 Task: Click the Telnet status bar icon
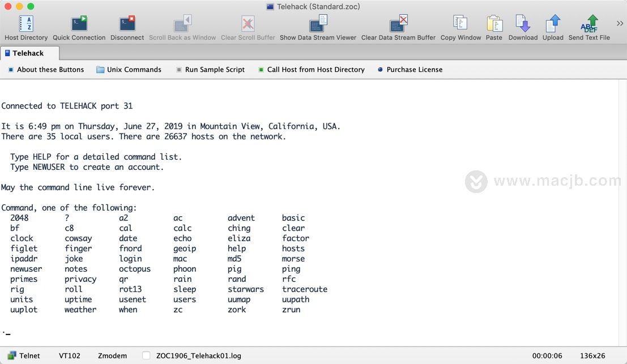12,356
